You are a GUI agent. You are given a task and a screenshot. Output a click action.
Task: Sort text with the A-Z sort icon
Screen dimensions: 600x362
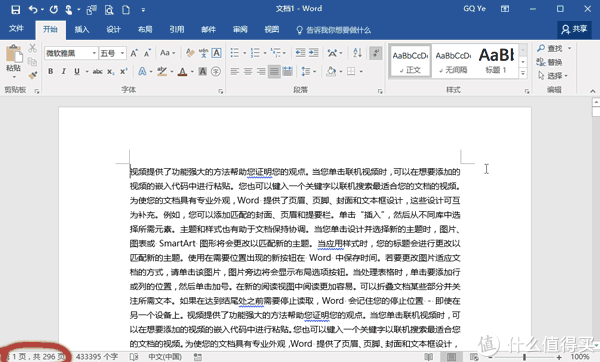[357, 53]
